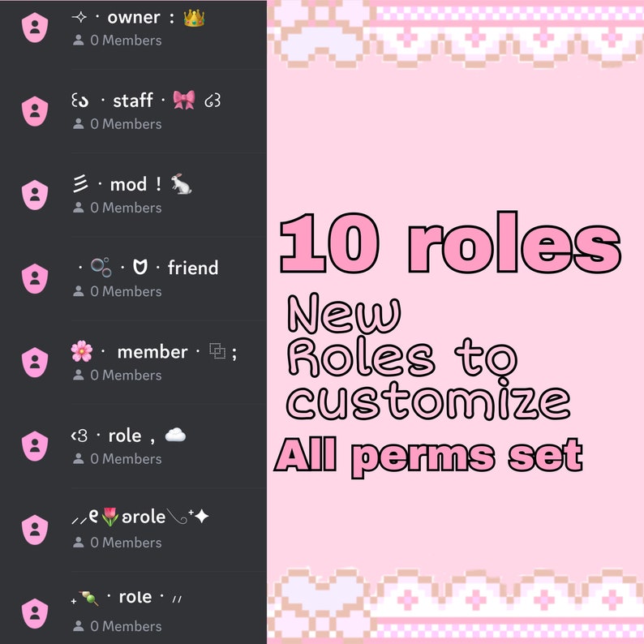Click the 'All perms set' text

tap(428, 456)
